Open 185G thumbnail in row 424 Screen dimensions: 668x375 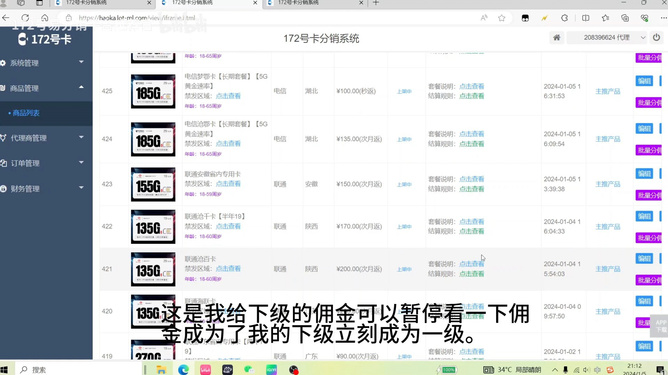(x=153, y=139)
